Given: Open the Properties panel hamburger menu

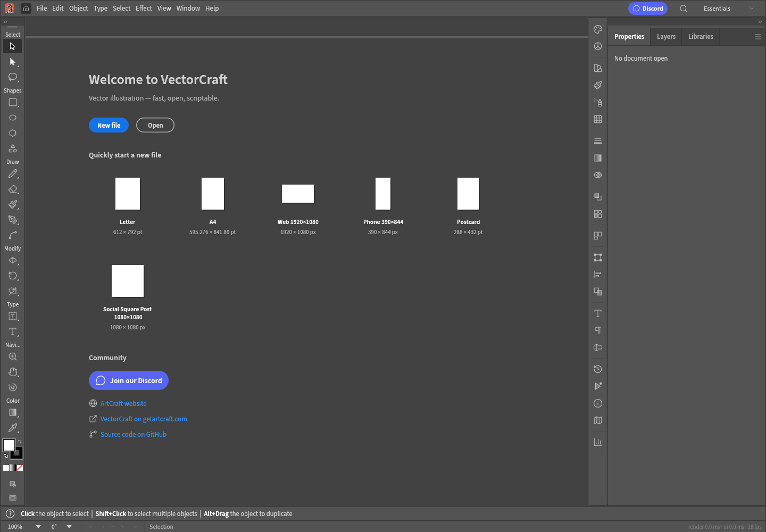Looking at the screenshot, I should tap(758, 37).
